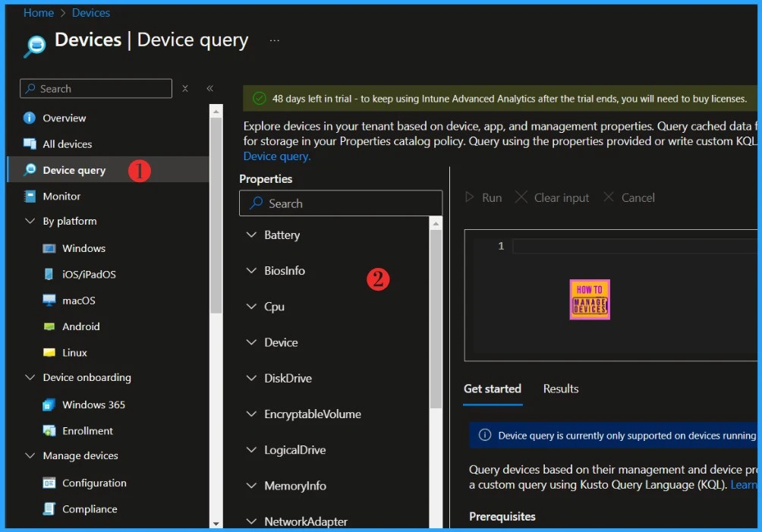Click the info icon in support banner

pyautogui.click(x=484, y=435)
